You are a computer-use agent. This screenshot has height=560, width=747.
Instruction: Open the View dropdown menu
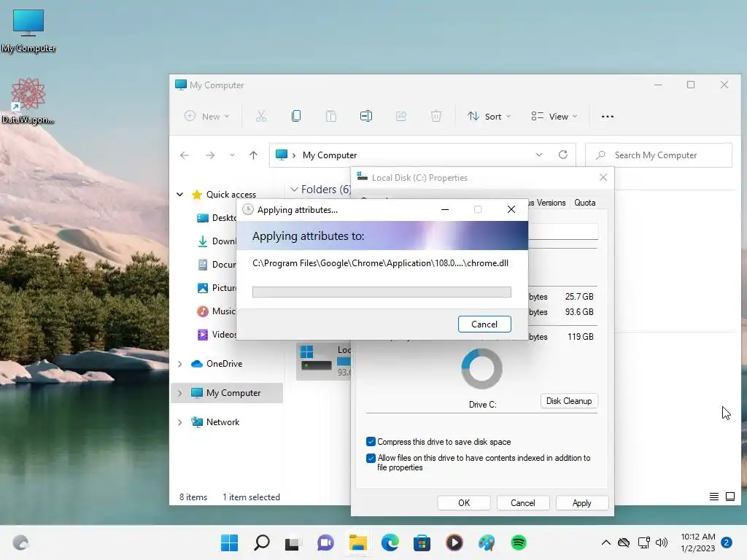coord(554,116)
